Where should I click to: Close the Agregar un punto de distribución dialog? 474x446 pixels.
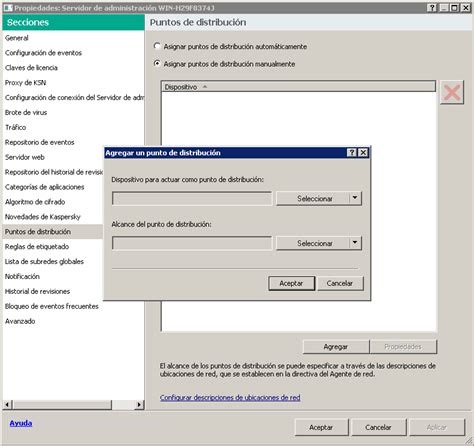[x=363, y=153]
